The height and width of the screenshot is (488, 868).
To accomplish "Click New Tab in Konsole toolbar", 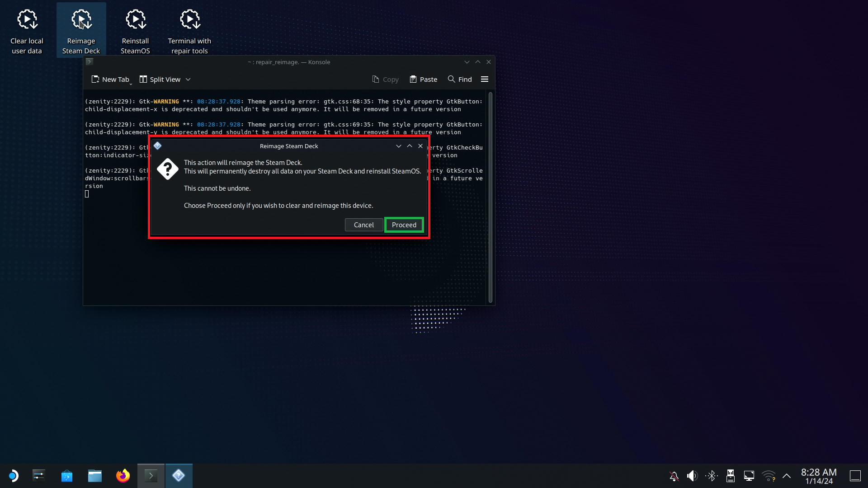I will (110, 80).
